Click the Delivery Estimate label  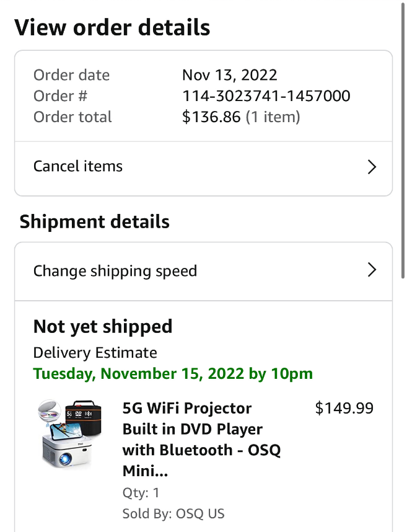click(x=95, y=353)
